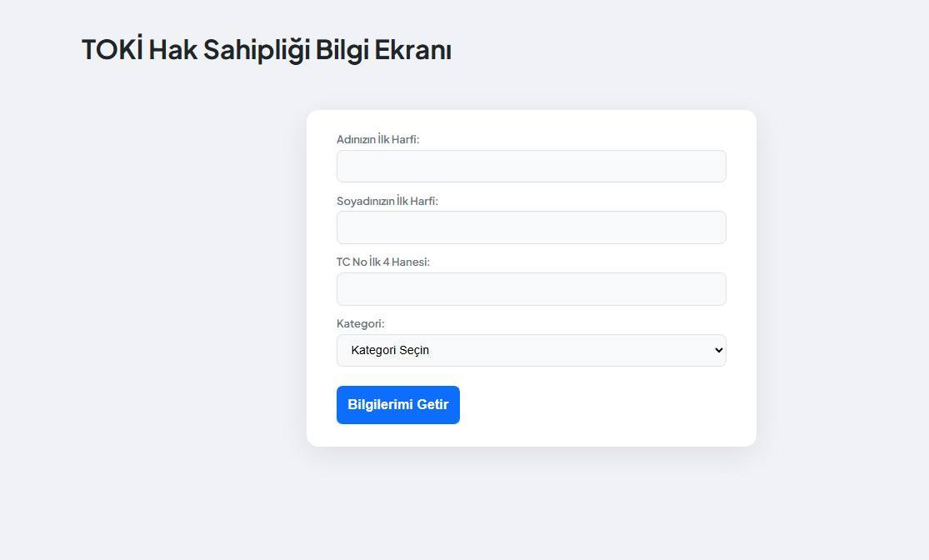Click the first-name initial input field
The image size is (929, 560).
(531, 166)
